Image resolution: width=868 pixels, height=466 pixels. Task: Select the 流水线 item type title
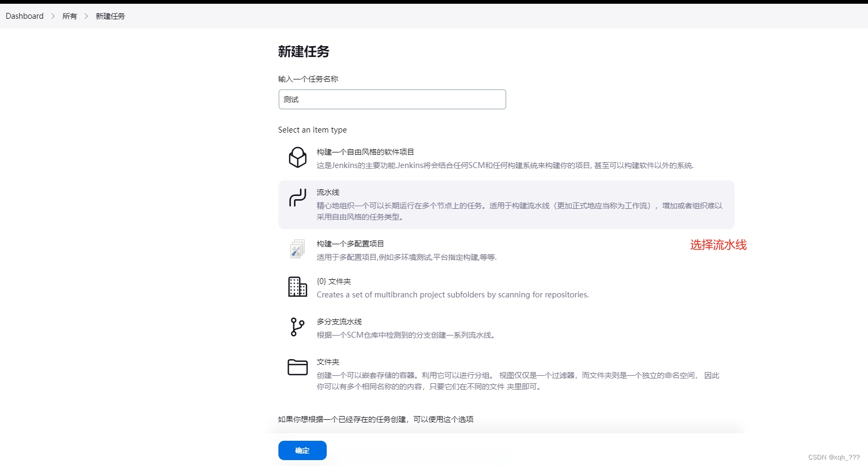[328, 192]
